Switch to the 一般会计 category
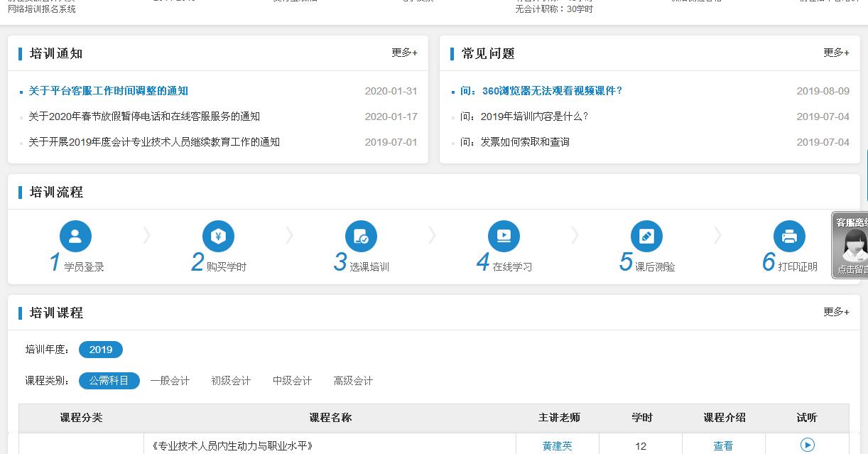868x454 pixels. coord(170,381)
